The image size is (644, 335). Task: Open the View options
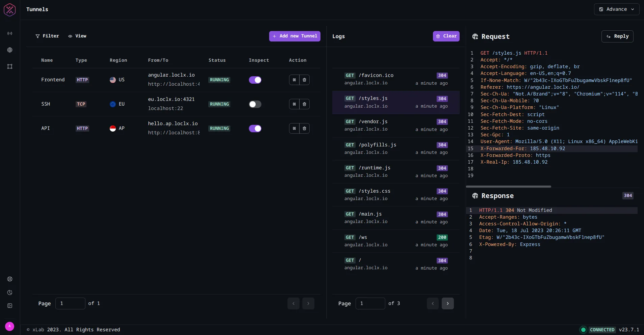(77, 36)
